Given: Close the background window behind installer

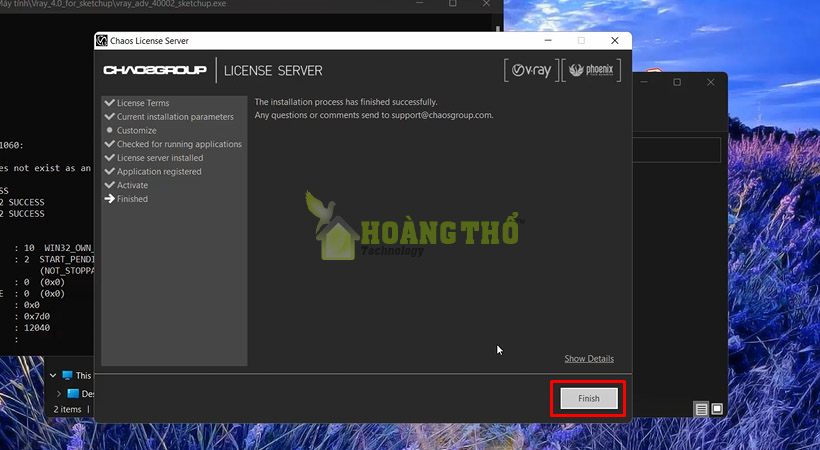Looking at the screenshot, I should pos(710,82).
